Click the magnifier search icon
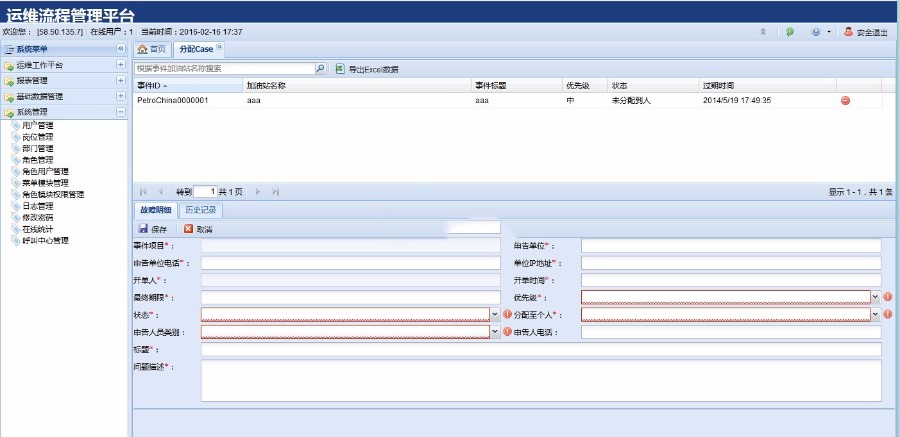 (x=321, y=69)
